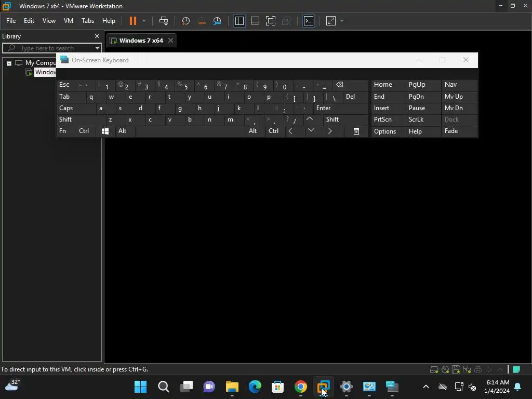This screenshot has width=532, height=399.
Task: Close the Library panel
Action: point(97,36)
